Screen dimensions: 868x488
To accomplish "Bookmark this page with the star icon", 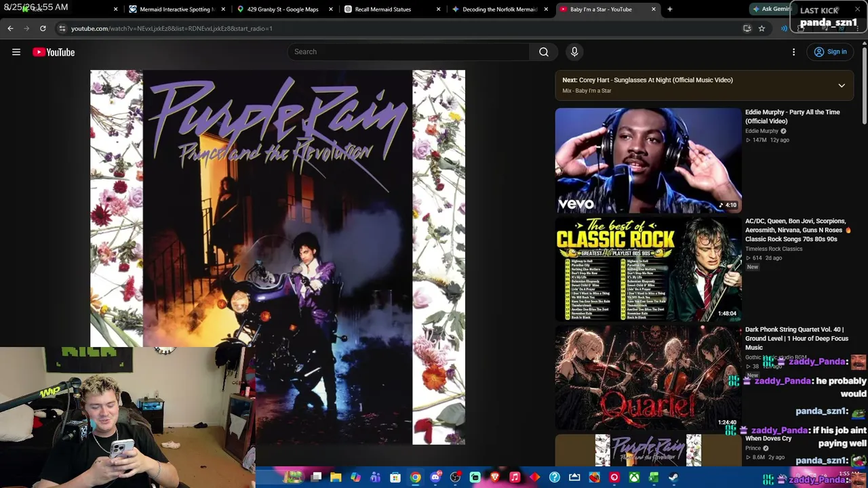I will (x=762, y=28).
